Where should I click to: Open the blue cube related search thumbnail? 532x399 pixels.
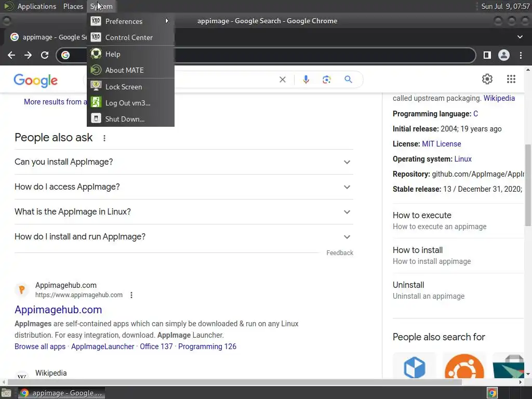415,366
